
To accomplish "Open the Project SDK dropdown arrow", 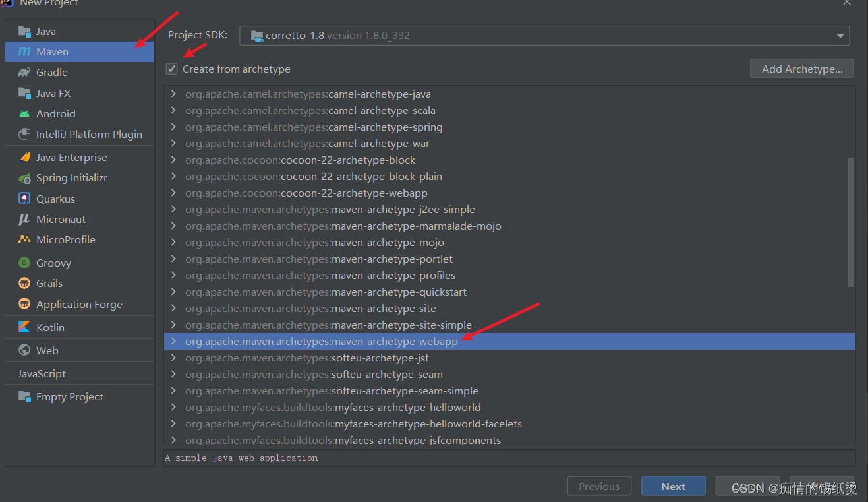I will [x=840, y=36].
